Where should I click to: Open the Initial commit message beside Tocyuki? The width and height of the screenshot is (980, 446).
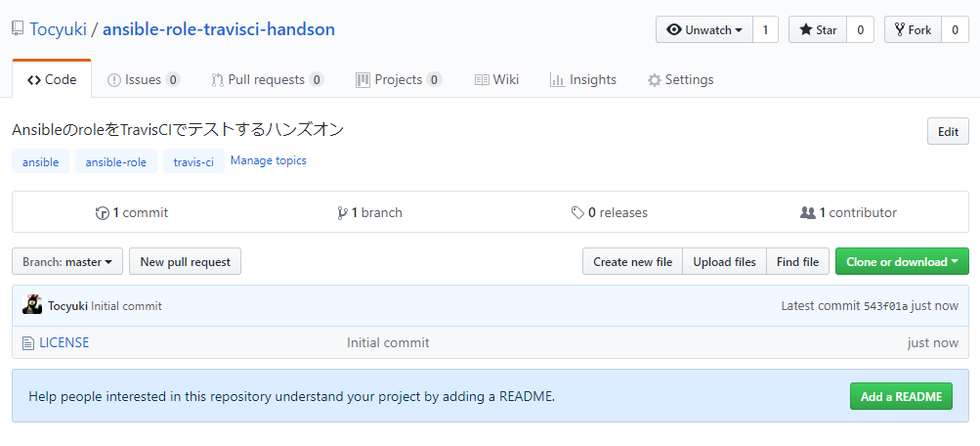(x=126, y=306)
